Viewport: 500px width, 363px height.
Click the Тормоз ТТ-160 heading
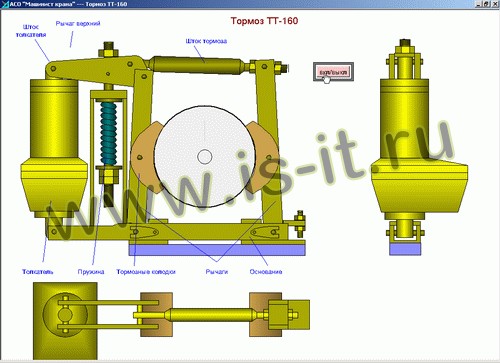point(264,21)
